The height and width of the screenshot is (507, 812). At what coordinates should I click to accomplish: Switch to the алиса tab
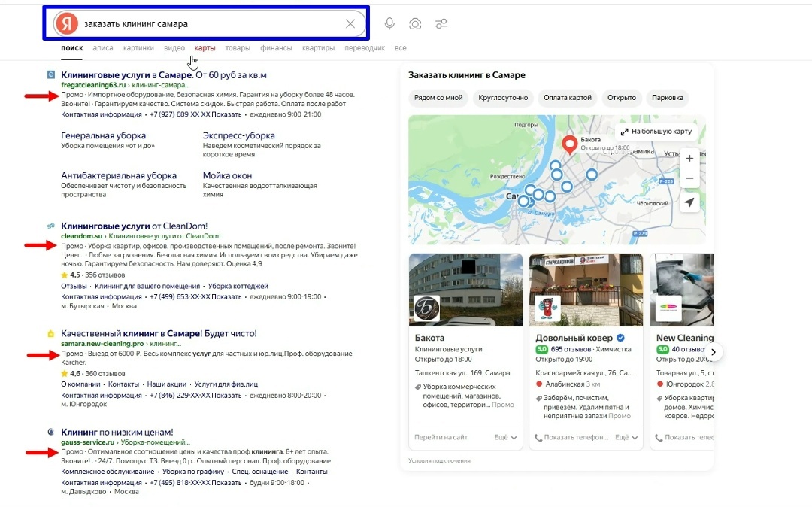(x=102, y=47)
